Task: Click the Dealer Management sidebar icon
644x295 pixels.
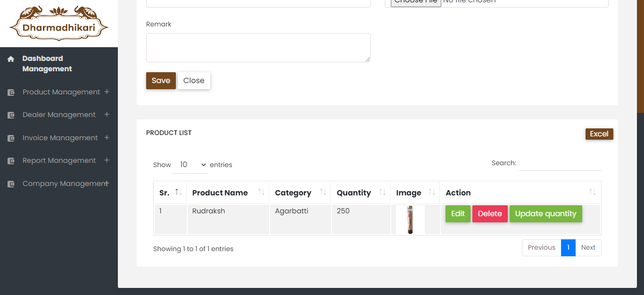Action: (x=11, y=115)
